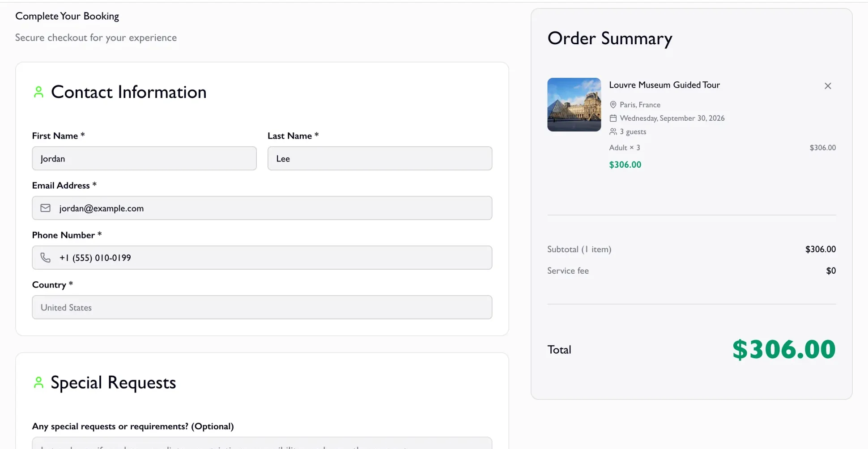
Task: Open the Louvre Museum tour thumbnail
Action: 574,105
